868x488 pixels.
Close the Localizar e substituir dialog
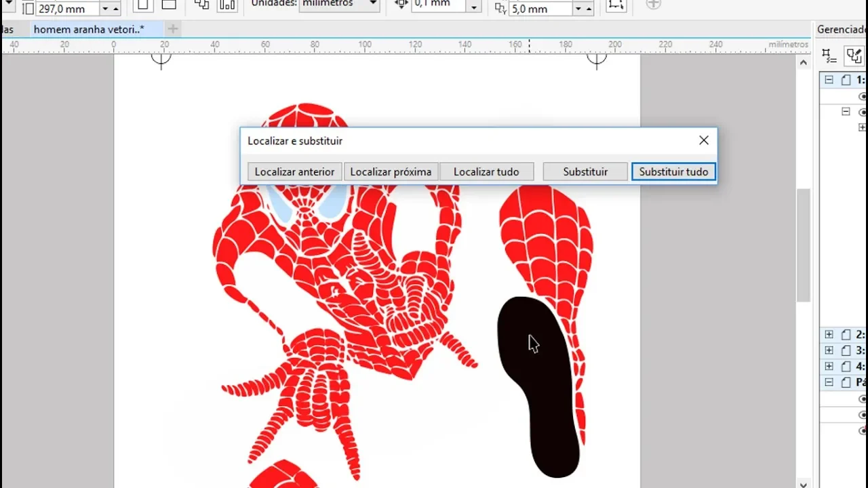tap(704, 140)
